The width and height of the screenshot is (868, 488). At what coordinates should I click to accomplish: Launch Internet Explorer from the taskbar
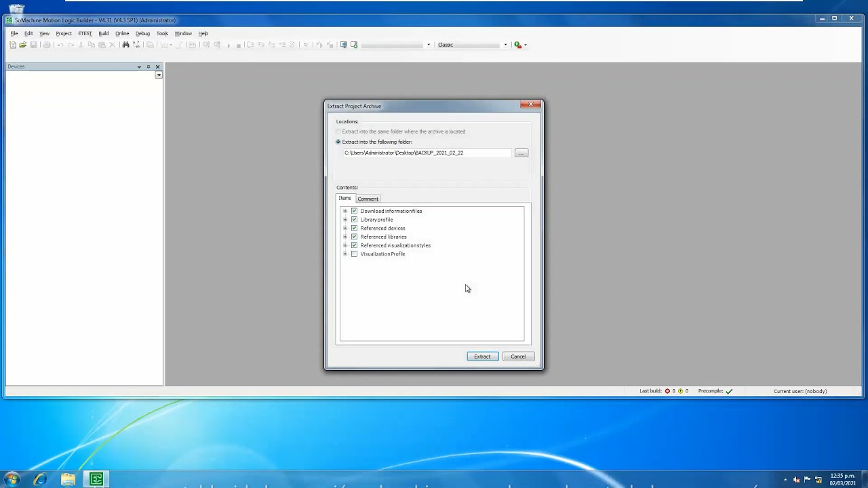[x=40, y=479]
